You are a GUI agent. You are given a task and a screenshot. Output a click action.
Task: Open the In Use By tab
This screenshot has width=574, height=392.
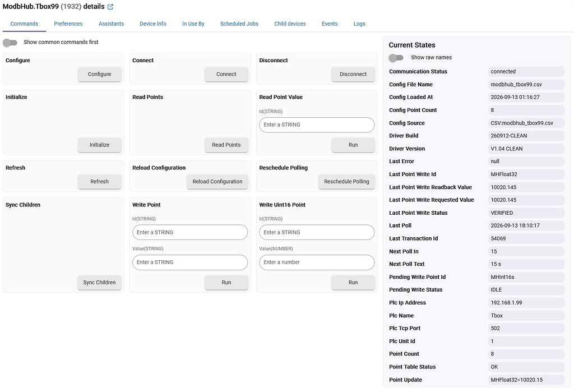click(x=193, y=24)
